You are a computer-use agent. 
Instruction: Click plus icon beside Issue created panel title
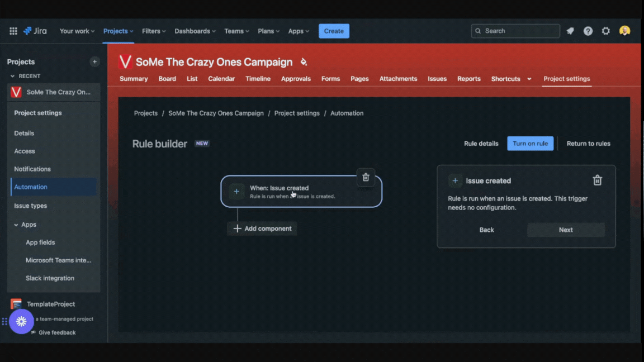click(x=455, y=180)
